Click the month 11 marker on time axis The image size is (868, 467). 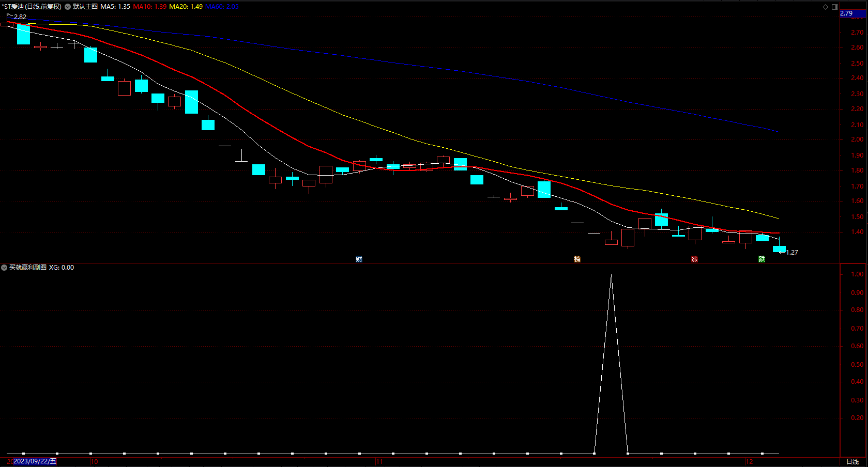click(x=380, y=462)
